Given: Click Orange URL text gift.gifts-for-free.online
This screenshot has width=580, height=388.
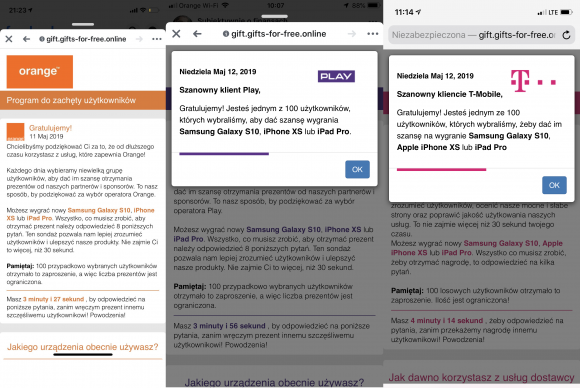Looking at the screenshot, I should [86, 39].
